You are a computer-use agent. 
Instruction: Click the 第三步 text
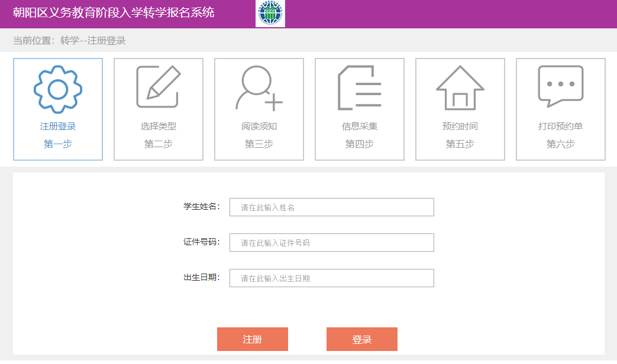pos(259,144)
